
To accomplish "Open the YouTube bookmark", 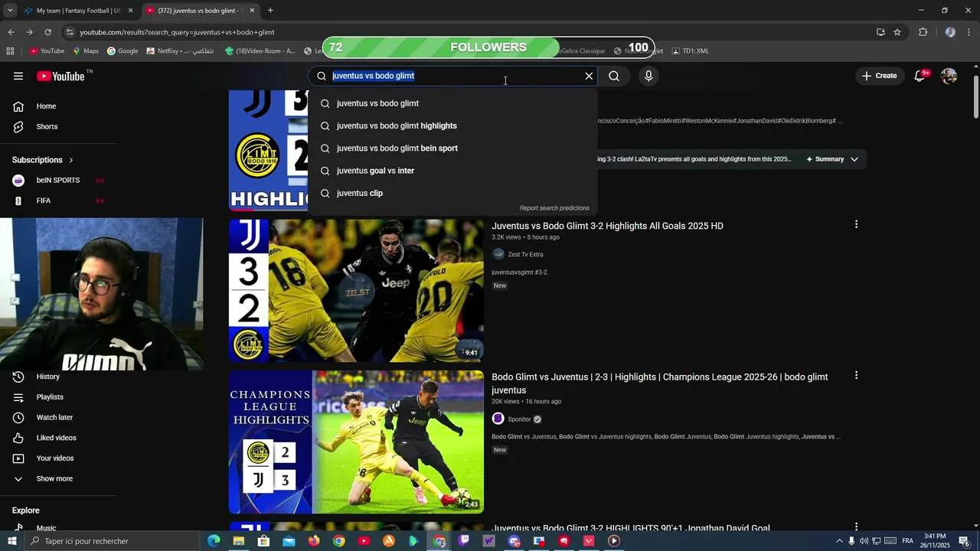I will [47, 51].
